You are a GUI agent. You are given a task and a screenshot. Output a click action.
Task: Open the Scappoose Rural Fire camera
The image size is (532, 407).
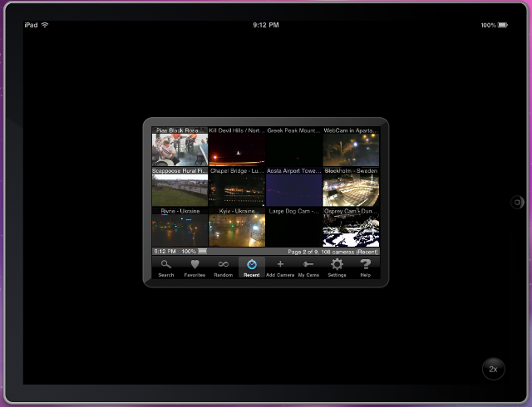(180, 187)
